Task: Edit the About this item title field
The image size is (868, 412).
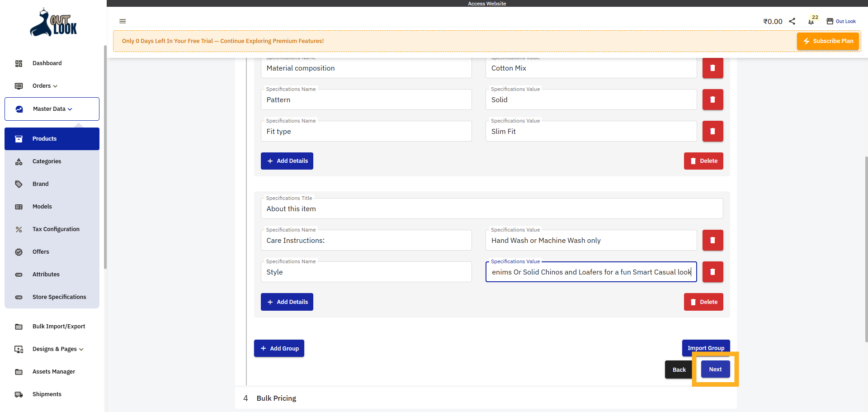Action: coord(491,209)
